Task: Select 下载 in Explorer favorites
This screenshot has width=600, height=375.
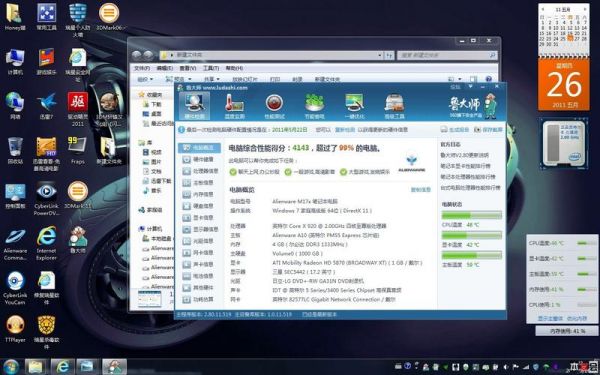Action: pos(152,104)
